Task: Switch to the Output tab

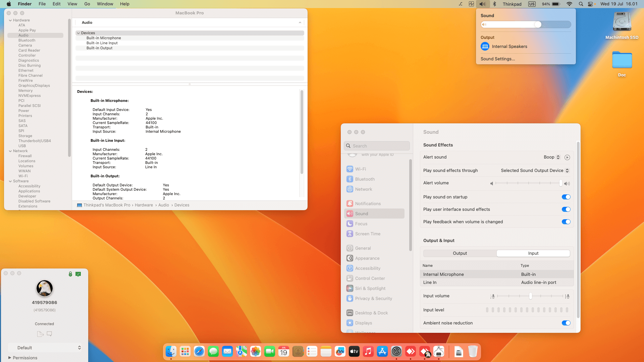Action: point(460,253)
